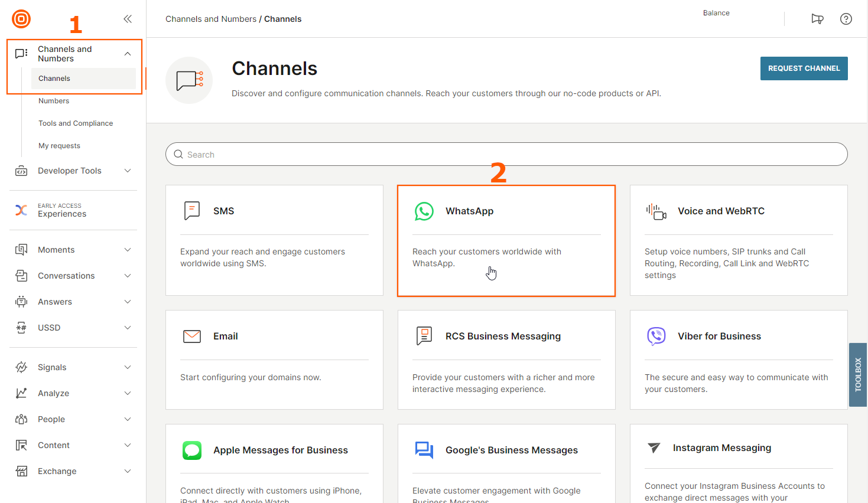The height and width of the screenshot is (503, 868).
Task: Expand the Conversations dropdown chevron
Action: [128, 276]
